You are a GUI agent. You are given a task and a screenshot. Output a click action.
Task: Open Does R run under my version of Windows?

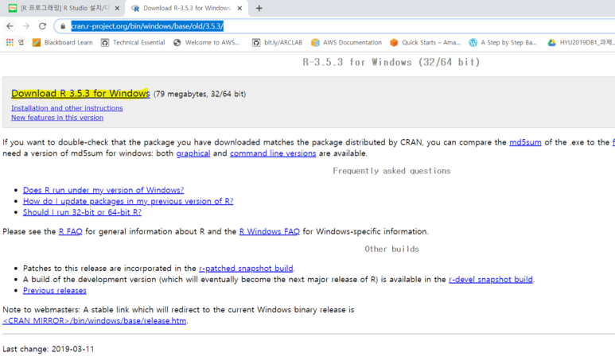click(x=103, y=190)
